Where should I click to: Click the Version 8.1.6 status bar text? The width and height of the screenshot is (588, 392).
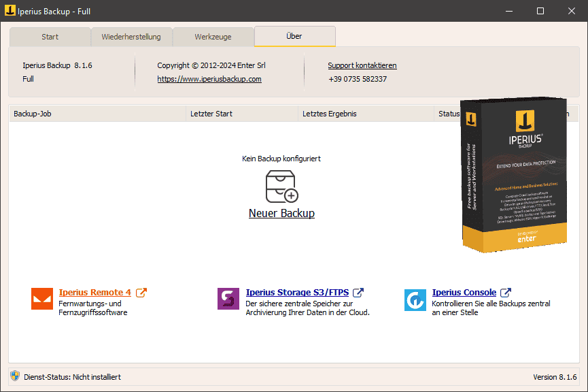click(555, 377)
